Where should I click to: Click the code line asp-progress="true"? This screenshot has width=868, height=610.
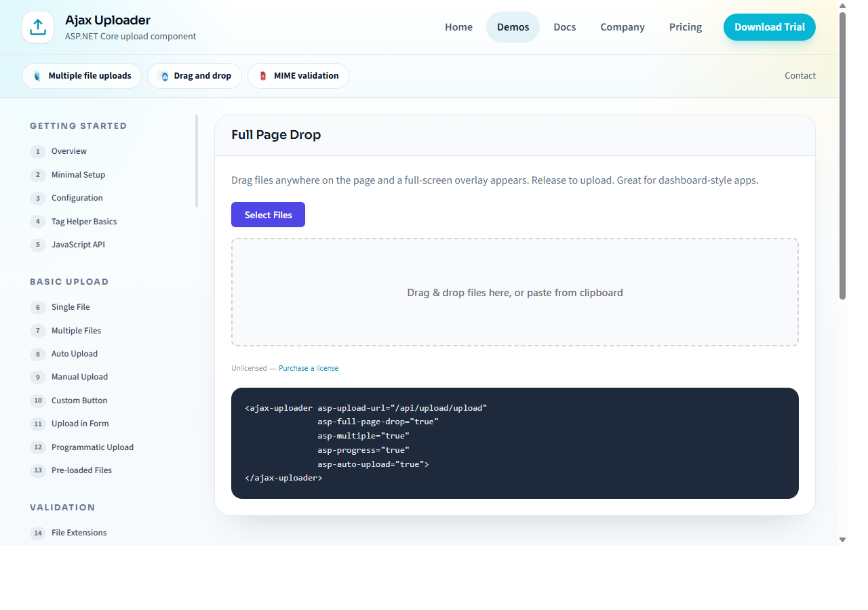pyautogui.click(x=363, y=450)
